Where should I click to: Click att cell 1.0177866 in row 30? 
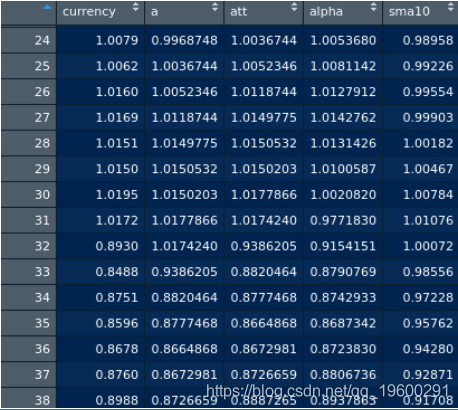point(264,195)
